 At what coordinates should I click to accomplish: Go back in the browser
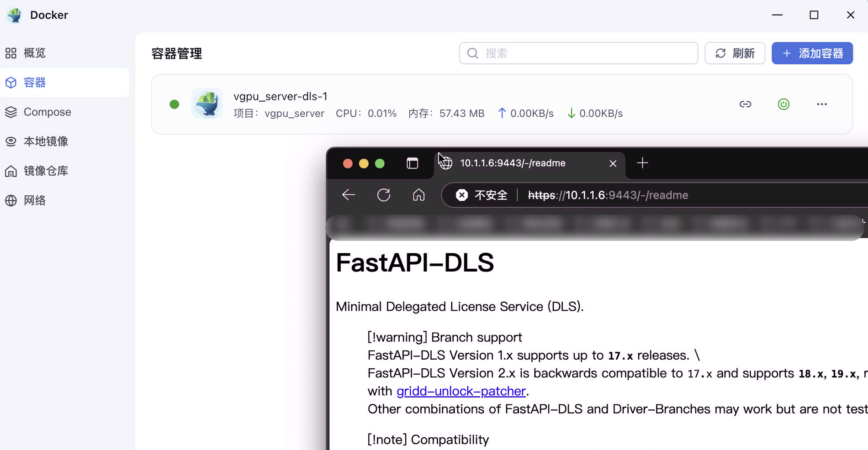click(x=349, y=195)
